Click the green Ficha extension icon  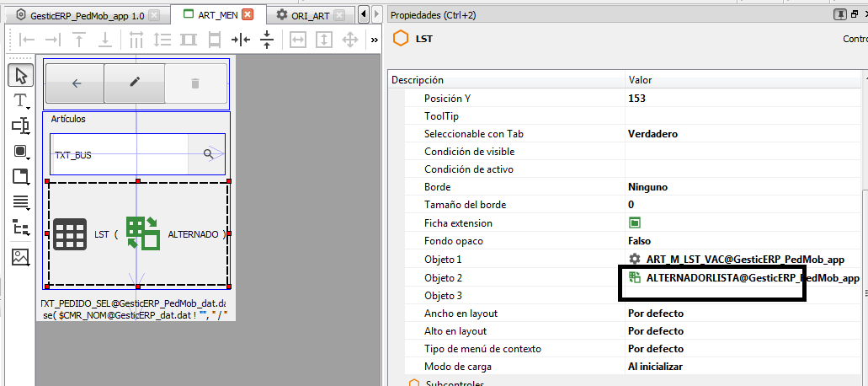pos(635,223)
